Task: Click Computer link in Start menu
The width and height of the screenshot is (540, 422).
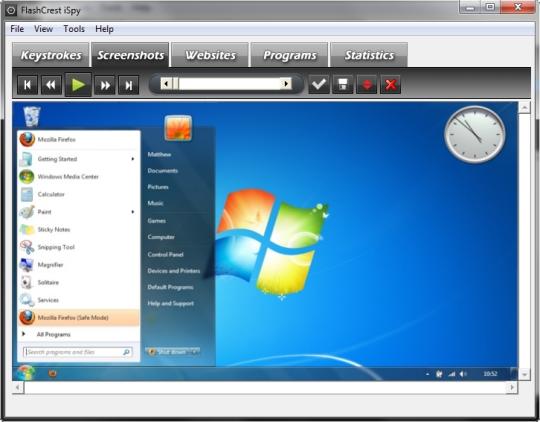Action: (161, 237)
